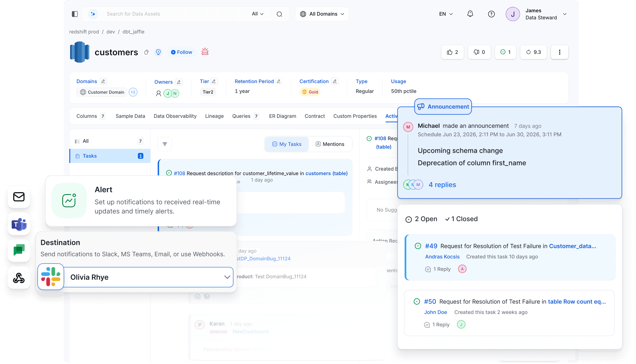Click the Andras Kocsis name link
Image resolution: width=636 pixels, height=364 pixels.
[442, 257]
